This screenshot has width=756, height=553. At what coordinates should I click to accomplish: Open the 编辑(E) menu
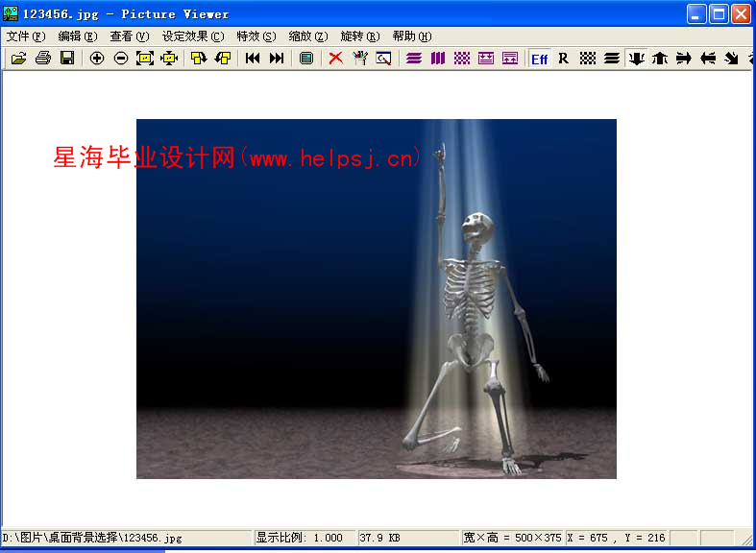pyautogui.click(x=78, y=36)
